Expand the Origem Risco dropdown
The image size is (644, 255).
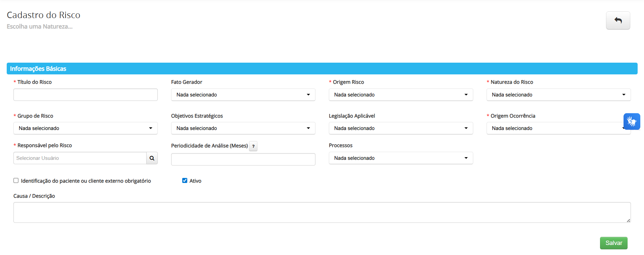click(401, 95)
